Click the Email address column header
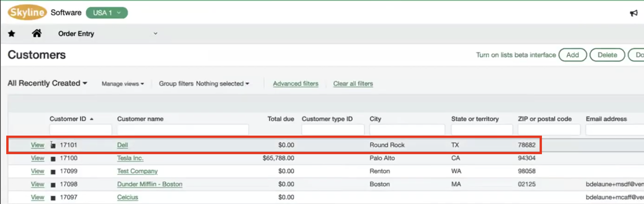 pos(606,119)
